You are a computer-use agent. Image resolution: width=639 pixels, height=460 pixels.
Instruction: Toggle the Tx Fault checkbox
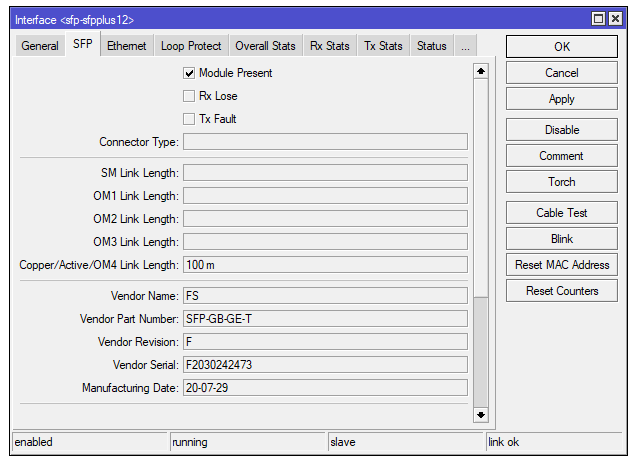click(189, 119)
